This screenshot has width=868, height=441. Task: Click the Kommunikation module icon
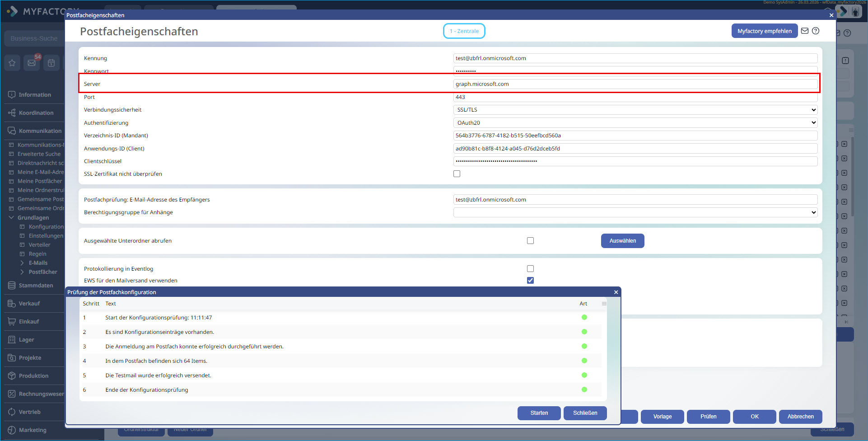coord(12,131)
